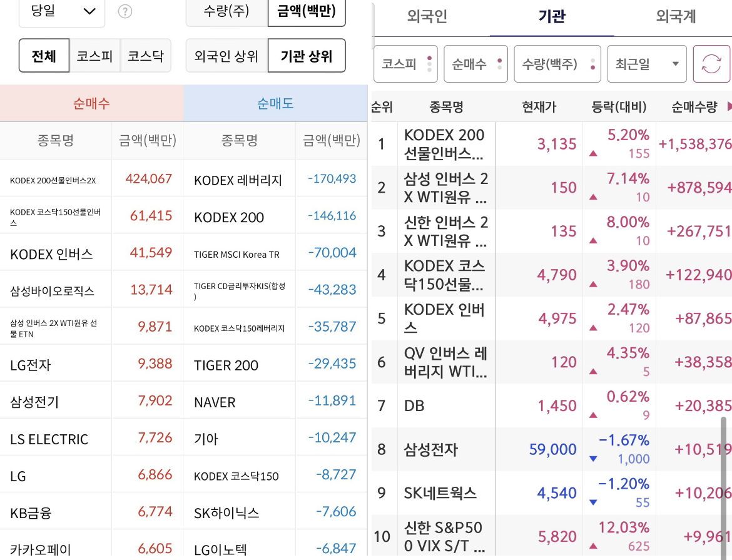Click the -170,493 amount value
Viewport: 732px width, 560px height.
[332, 179]
